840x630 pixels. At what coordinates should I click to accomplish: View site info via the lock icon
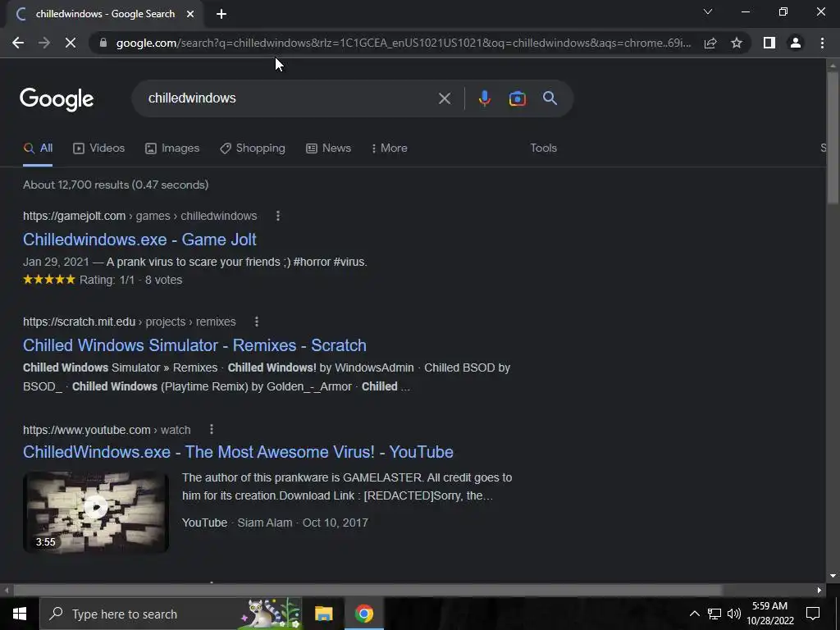(x=103, y=43)
